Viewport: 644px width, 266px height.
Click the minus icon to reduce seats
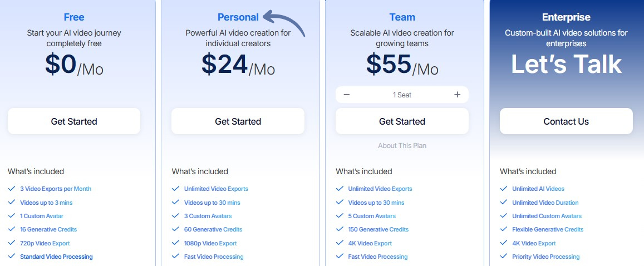click(347, 95)
